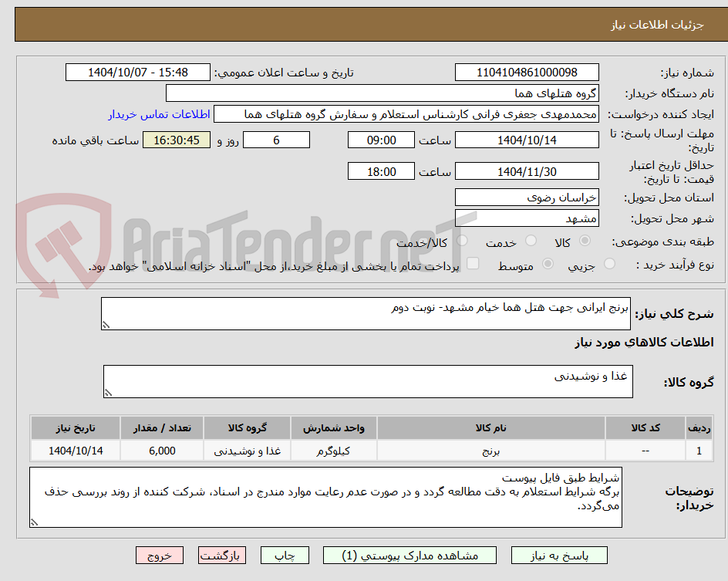Click the buyer notes textarea resize grip
The image size is (728, 581).
coord(35,522)
